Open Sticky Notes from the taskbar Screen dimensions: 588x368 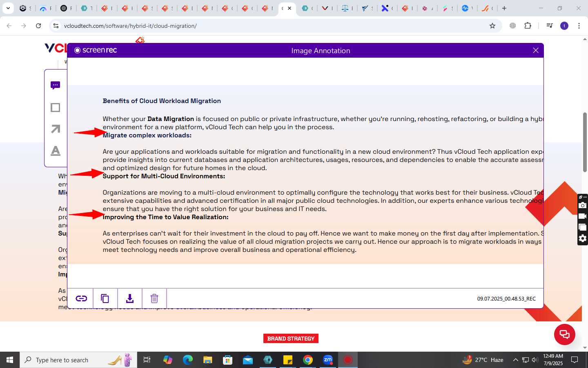pos(288,360)
